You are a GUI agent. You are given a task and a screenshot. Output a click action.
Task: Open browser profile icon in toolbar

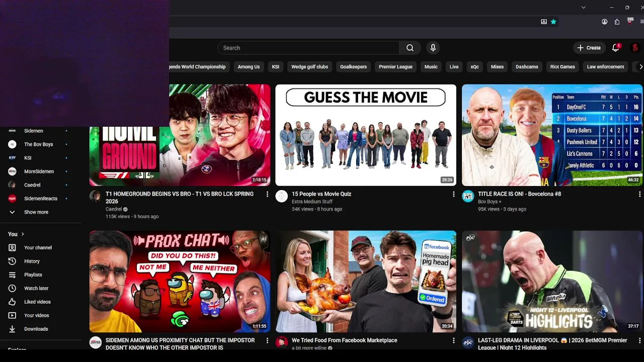point(605,22)
